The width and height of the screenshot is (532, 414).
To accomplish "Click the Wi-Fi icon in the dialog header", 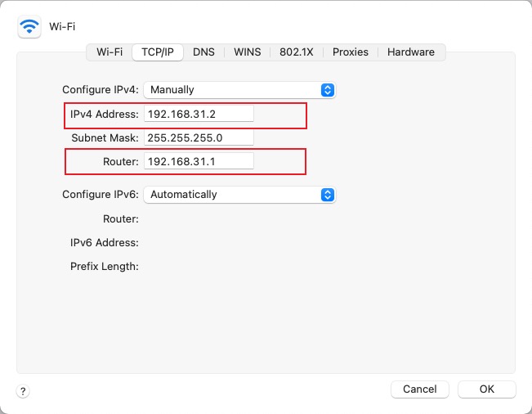I will click(x=29, y=26).
